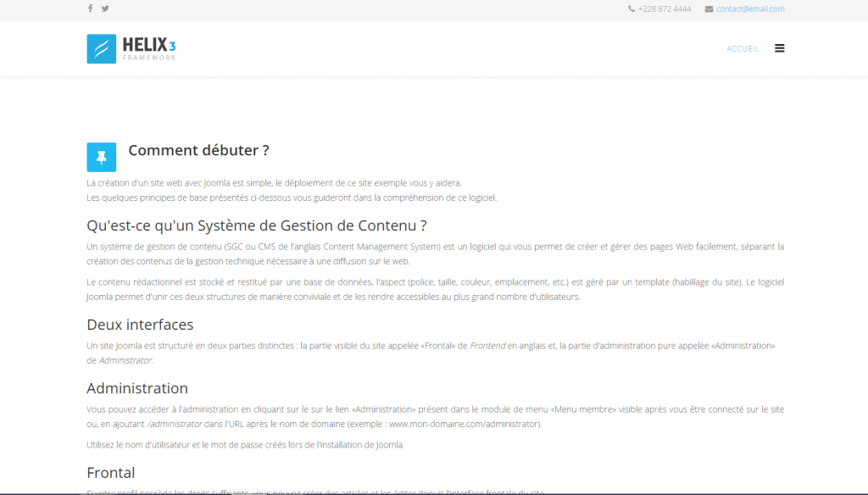Select the ACCUEIL menu item
The height and width of the screenshot is (495, 868).
(x=743, y=49)
